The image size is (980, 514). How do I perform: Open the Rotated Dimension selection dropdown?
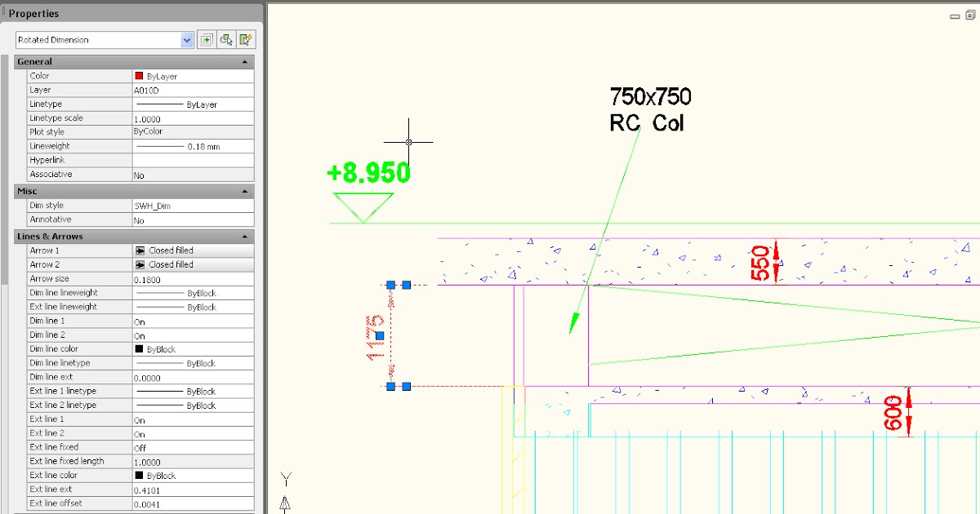tap(187, 39)
